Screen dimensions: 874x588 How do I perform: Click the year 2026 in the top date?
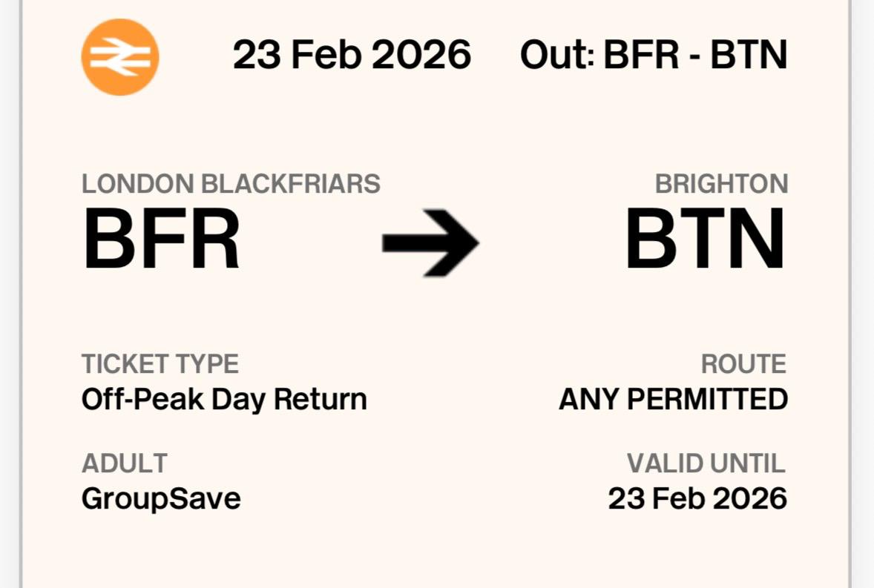421,55
